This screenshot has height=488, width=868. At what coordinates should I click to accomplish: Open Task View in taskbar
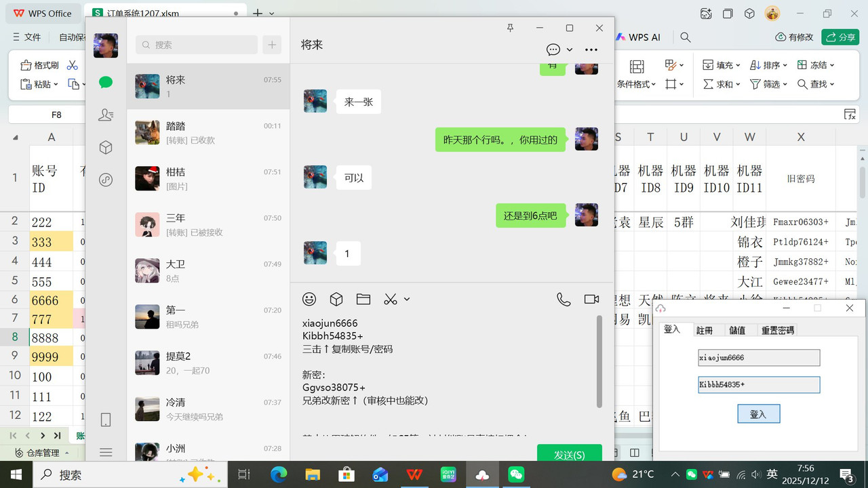[x=244, y=474]
